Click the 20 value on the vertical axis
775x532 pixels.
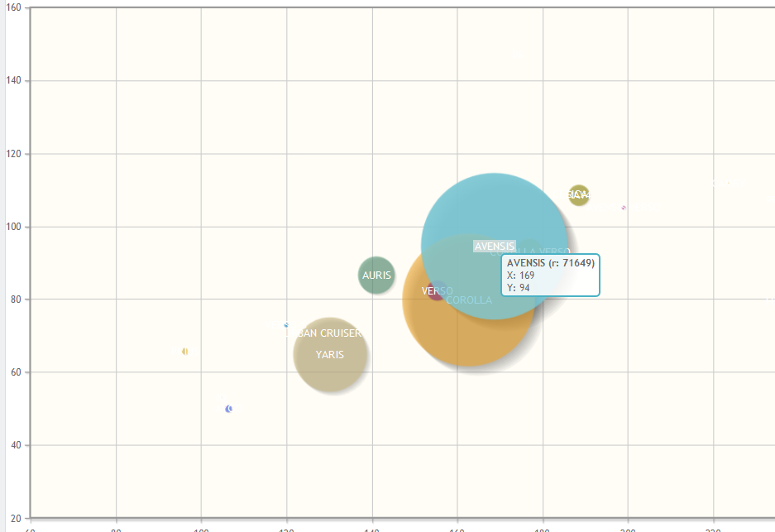(x=16, y=518)
